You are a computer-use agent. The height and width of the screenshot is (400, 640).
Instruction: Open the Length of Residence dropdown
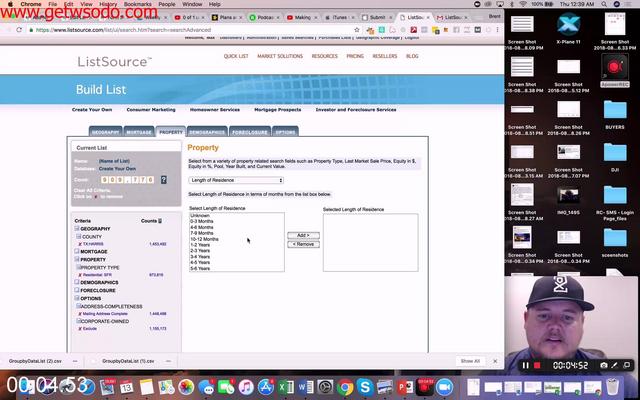coord(236,180)
